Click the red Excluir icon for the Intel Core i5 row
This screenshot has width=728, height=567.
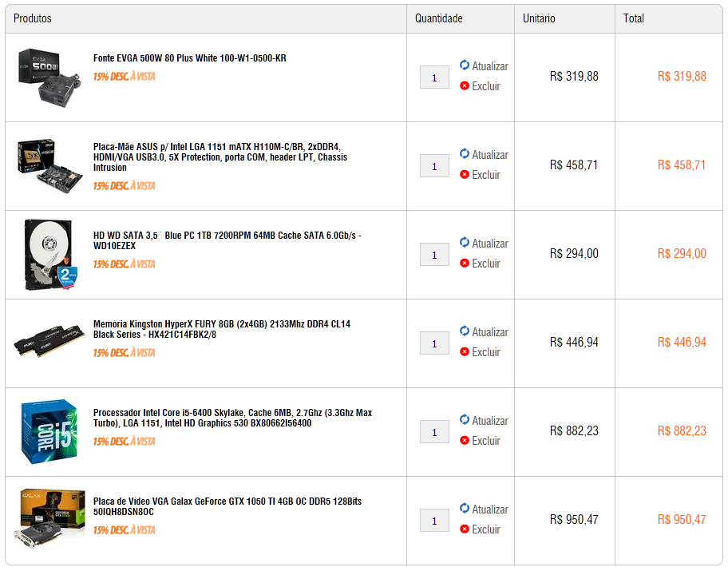click(x=465, y=441)
